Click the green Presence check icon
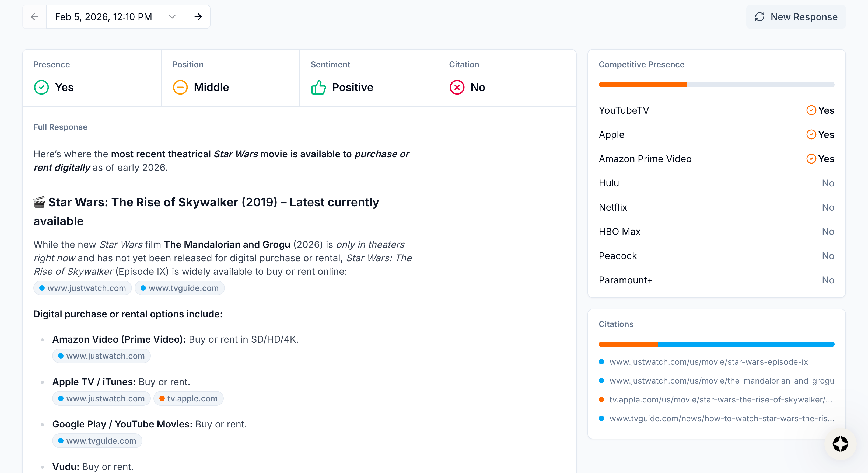 [x=41, y=87]
